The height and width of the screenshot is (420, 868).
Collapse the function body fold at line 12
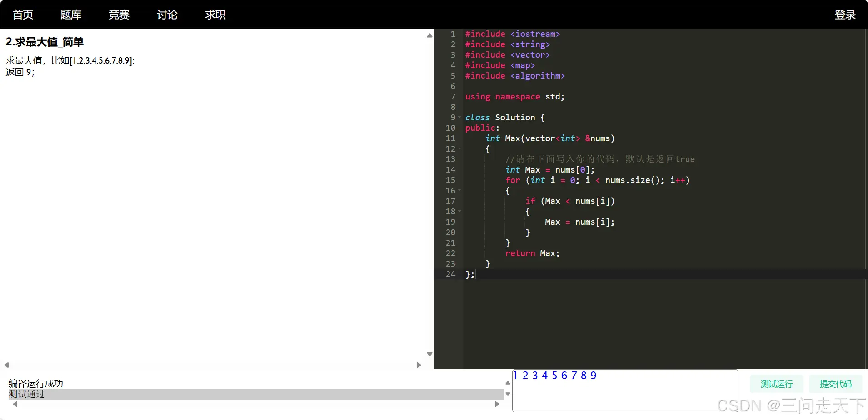pyautogui.click(x=459, y=149)
